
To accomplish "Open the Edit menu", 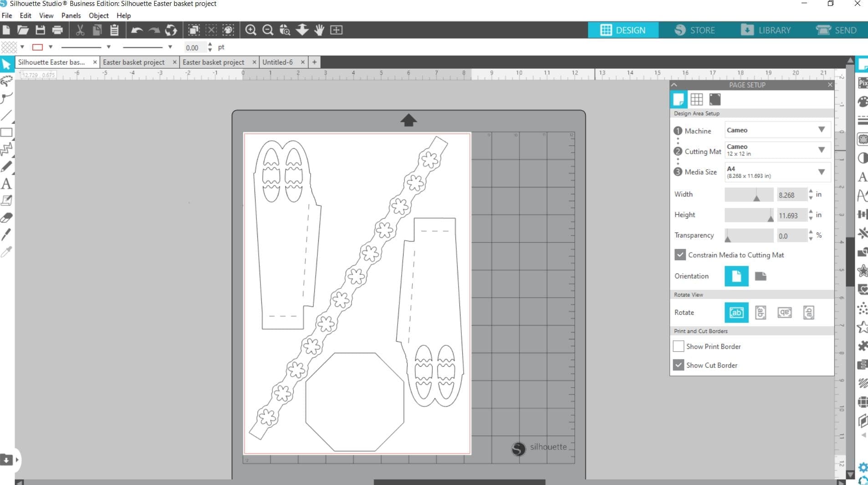I will (x=26, y=15).
